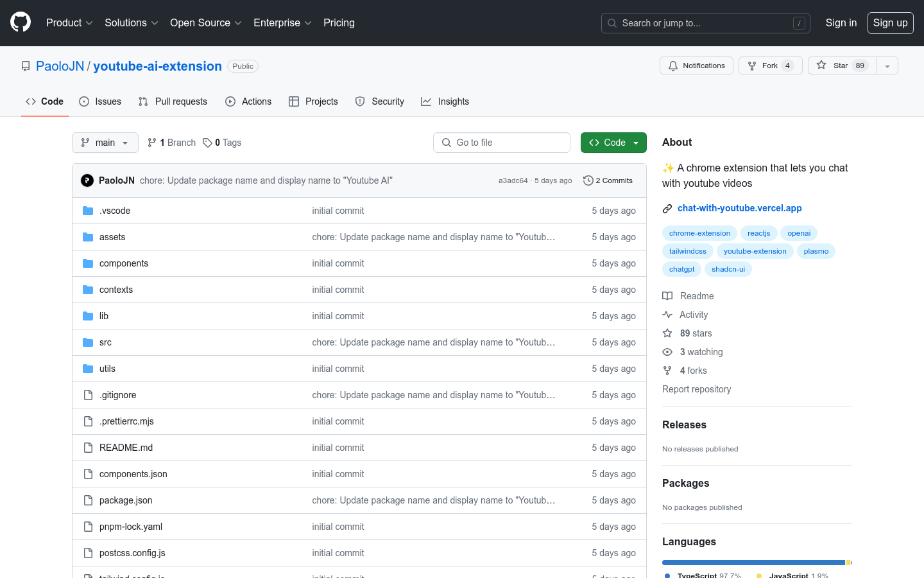
Task: Click the shadcn-ui topic tag
Action: [728, 269]
